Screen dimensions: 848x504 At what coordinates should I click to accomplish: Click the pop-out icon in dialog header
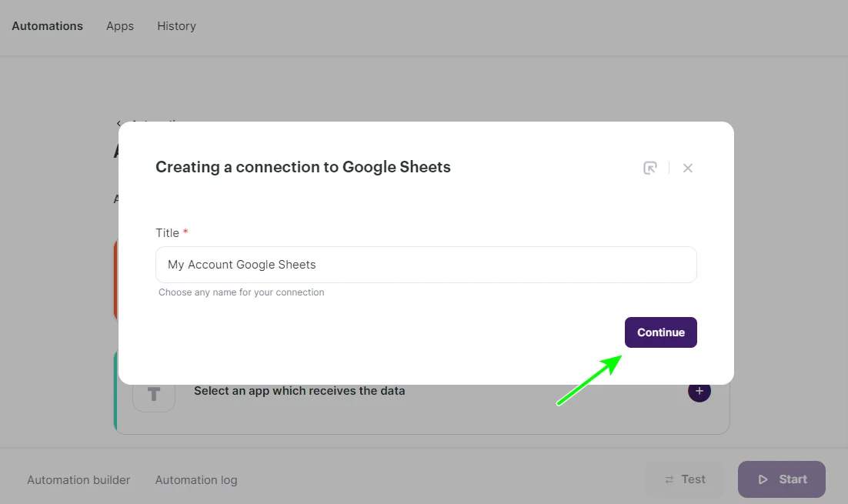650,168
